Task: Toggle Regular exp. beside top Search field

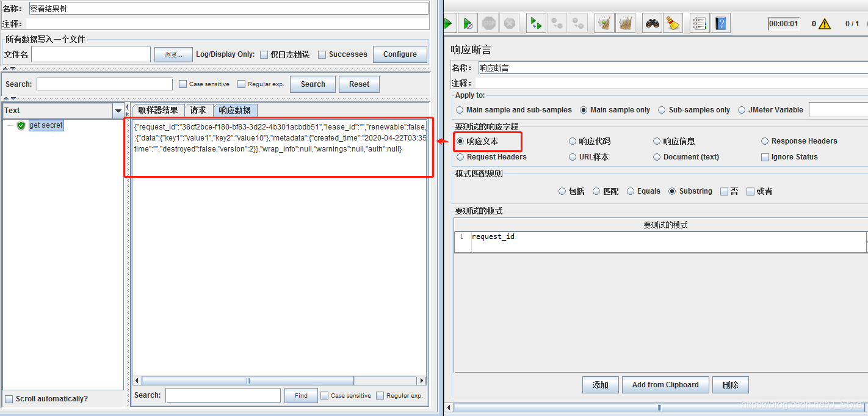Action: click(x=242, y=84)
